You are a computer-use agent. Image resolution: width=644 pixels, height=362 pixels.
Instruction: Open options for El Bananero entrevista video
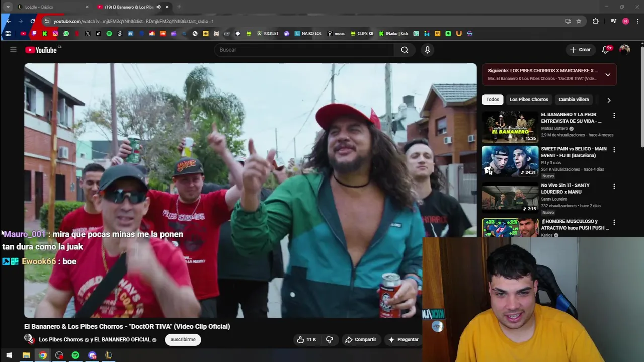614,116
